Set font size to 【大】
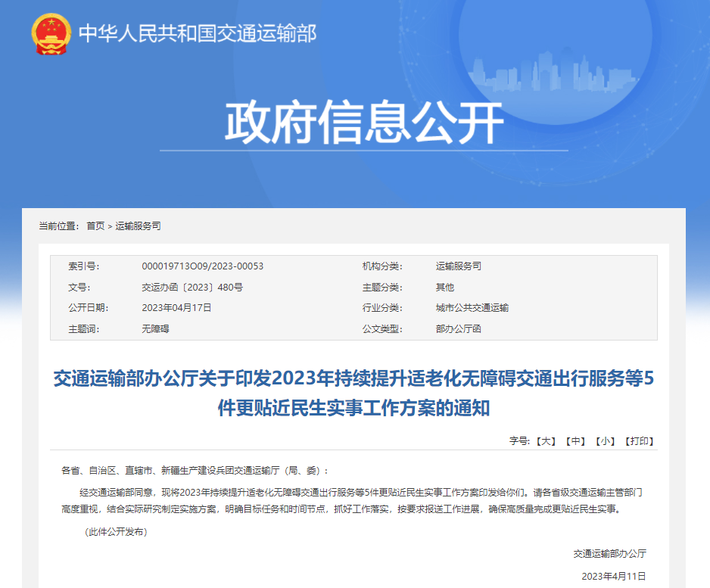This screenshot has height=588, width=710. (x=545, y=441)
